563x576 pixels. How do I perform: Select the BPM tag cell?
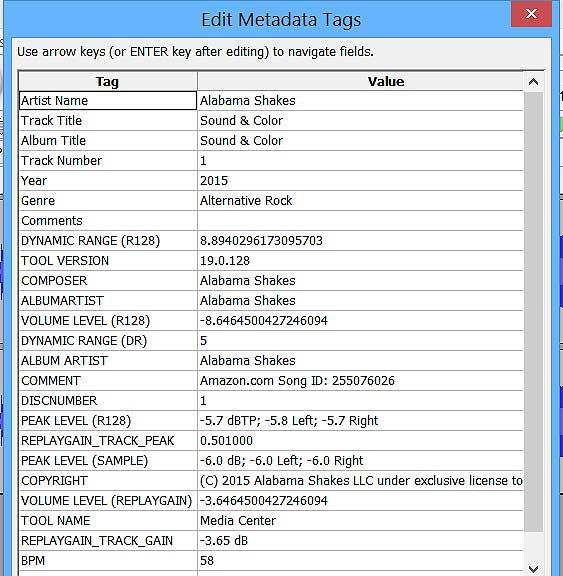[108, 561]
